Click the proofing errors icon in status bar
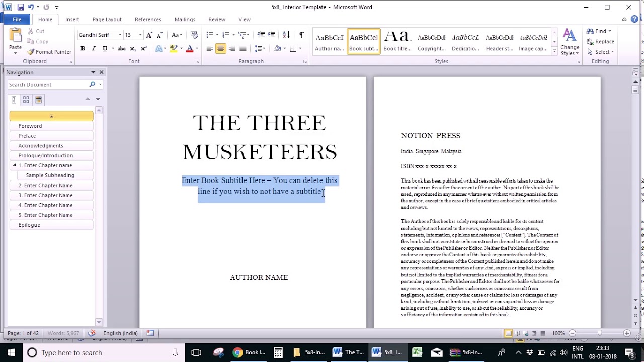 click(92, 333)
